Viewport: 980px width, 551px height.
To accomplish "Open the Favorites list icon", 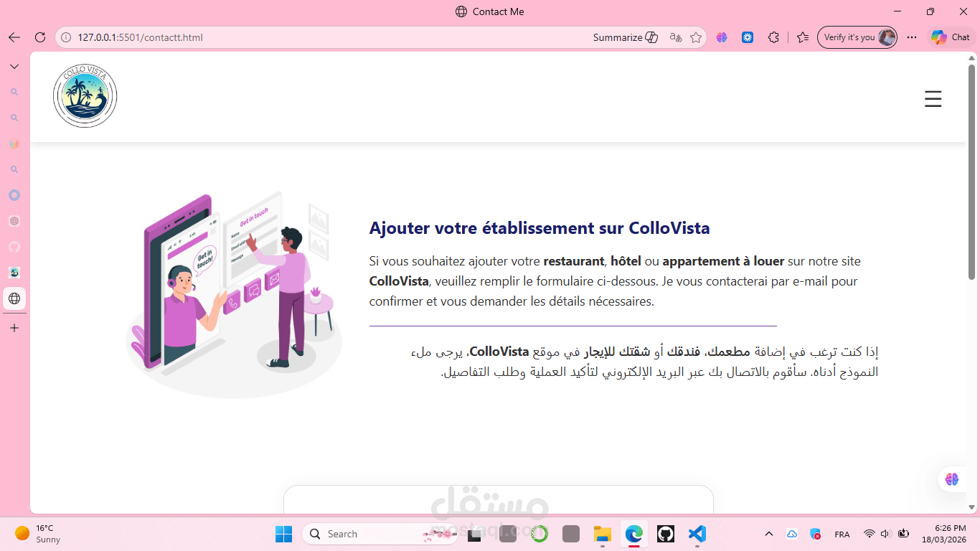I will [x=803, y=37].
